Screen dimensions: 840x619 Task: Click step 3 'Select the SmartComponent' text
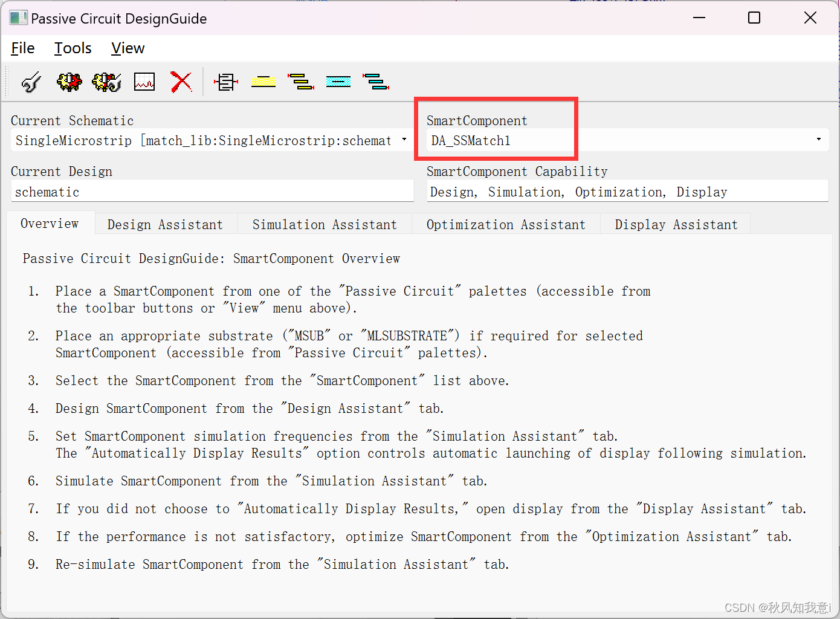282,381
